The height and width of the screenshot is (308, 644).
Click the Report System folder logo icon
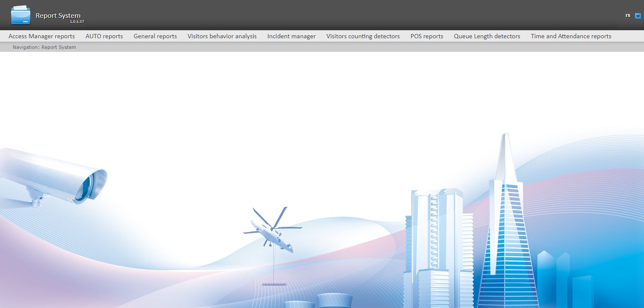click(21, 15)
